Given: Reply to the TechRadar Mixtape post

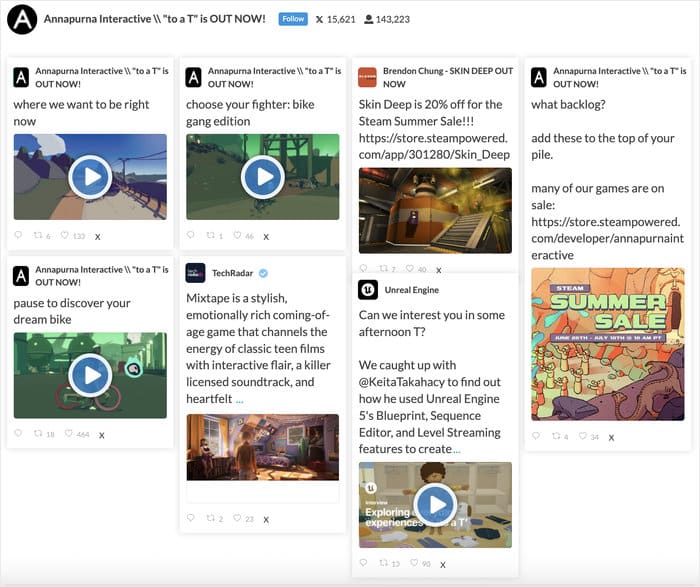Looking at the screenshot, I should click(191, 517).
